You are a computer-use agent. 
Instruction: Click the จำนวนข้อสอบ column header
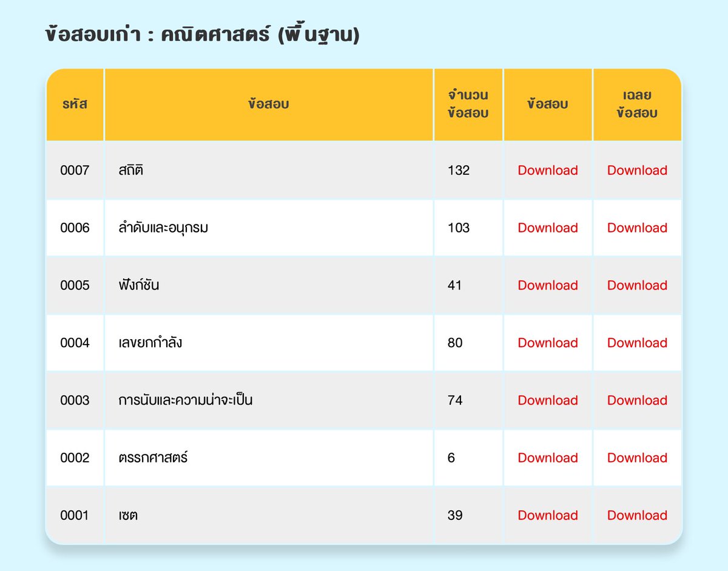click(x=468, y=104)
